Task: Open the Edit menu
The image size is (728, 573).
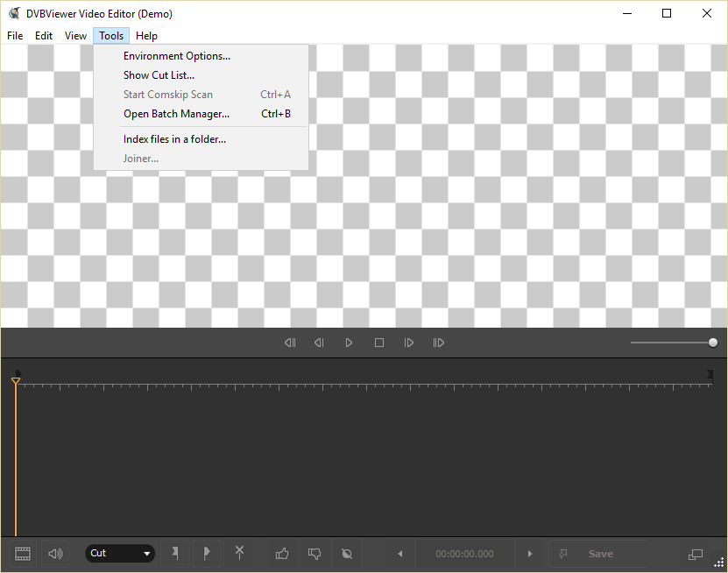Action: (x=44, y=36)
